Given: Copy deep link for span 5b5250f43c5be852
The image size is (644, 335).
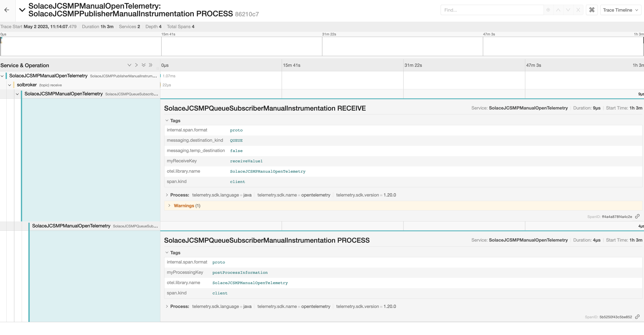Looking at the screenshot, I should tap(637, 317).
